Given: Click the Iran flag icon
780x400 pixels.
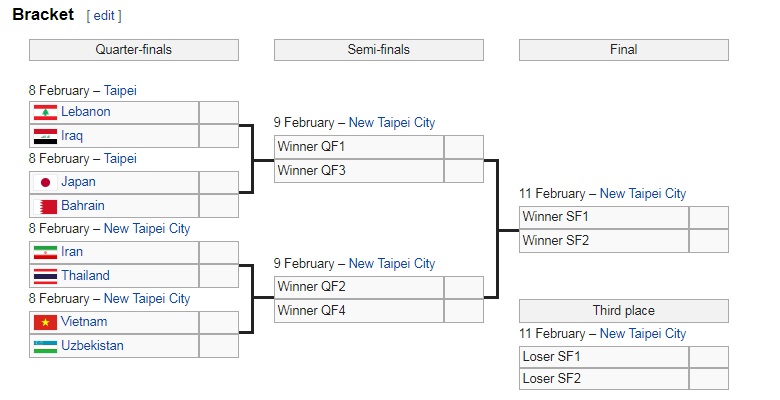Looking at the screenshot, I should tap(45, 253).
